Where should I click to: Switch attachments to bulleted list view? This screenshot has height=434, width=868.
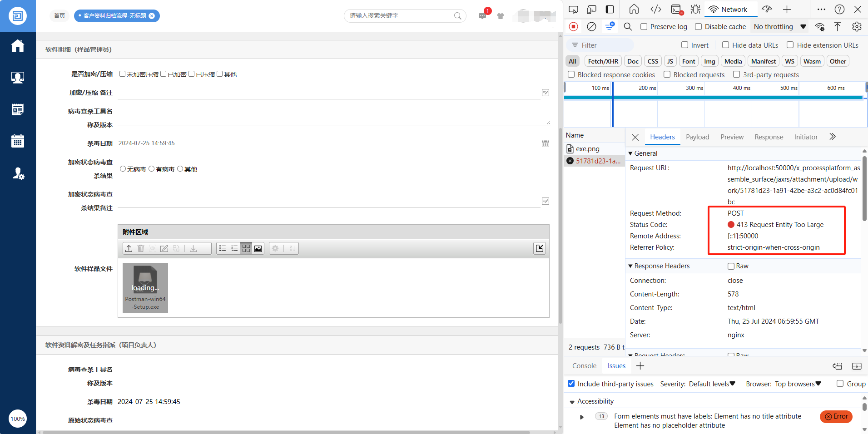pos(223,248)
